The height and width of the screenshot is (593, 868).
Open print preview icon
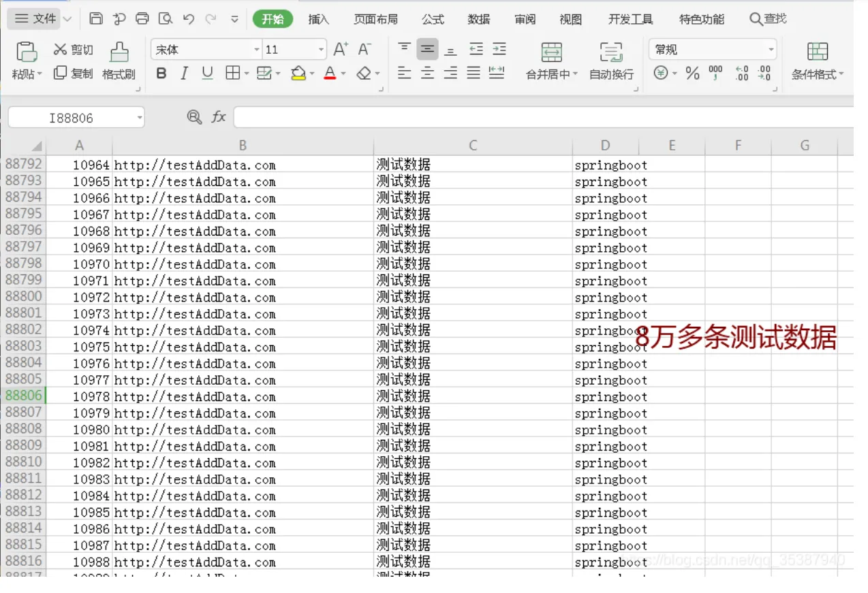point(165,18)
